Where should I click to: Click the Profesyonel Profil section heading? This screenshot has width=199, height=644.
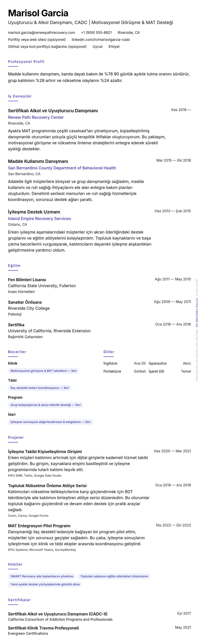26,62
